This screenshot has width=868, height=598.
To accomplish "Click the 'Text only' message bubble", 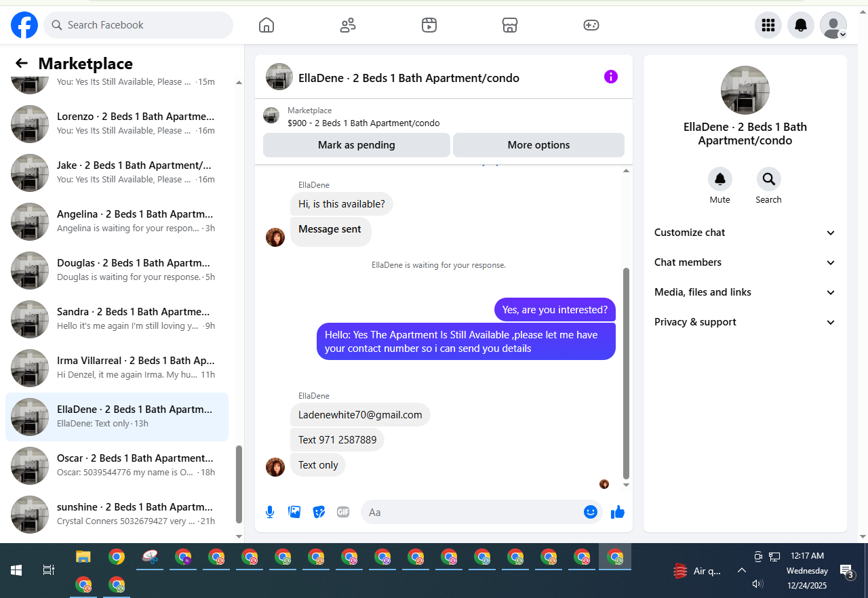I will click(318, 465).
